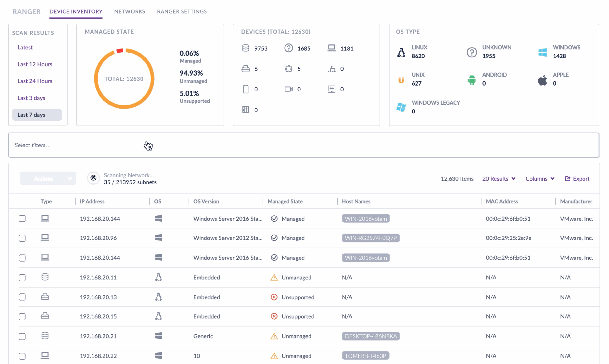609x364 pixels.
Task: Click the Apple logo icon
Action: coord(542,80)
